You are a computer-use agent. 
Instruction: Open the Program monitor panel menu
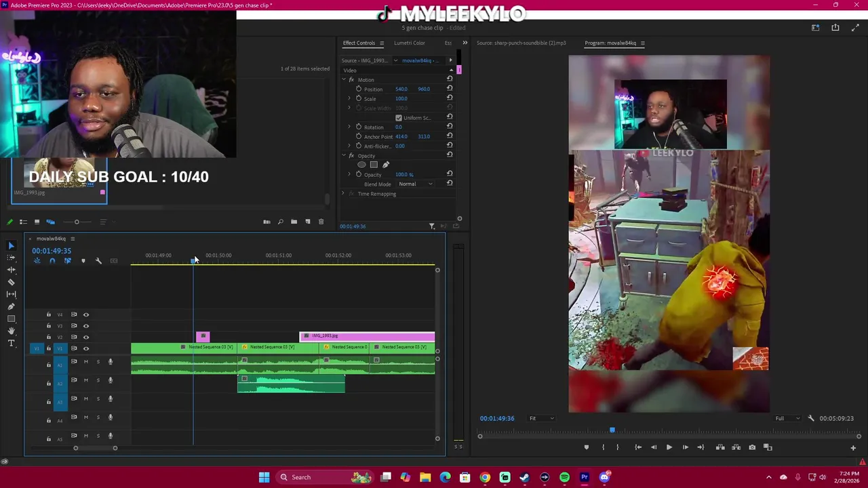tap(643, 43)
